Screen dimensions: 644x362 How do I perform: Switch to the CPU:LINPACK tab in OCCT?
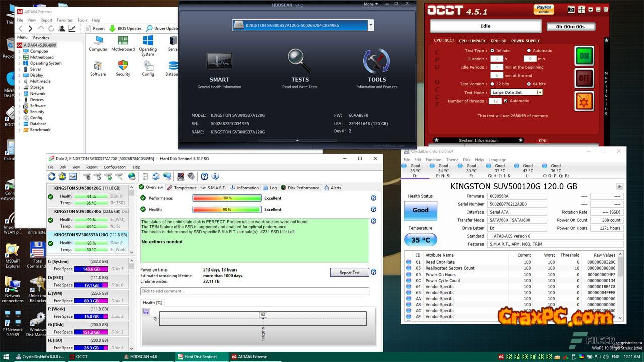472,41
